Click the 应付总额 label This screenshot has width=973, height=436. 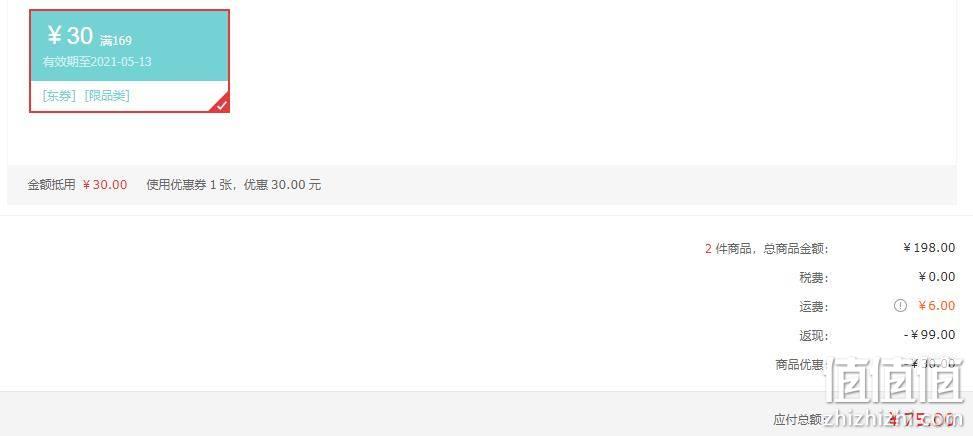800,420
